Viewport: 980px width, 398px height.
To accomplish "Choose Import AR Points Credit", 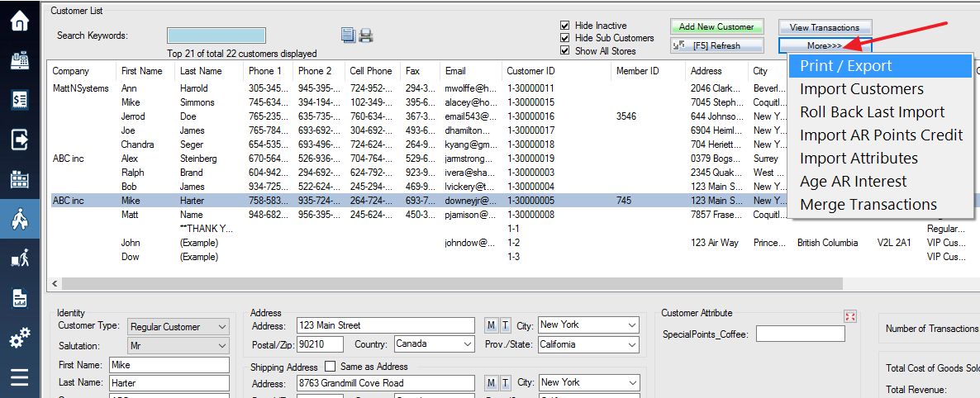I will point(880,135).
